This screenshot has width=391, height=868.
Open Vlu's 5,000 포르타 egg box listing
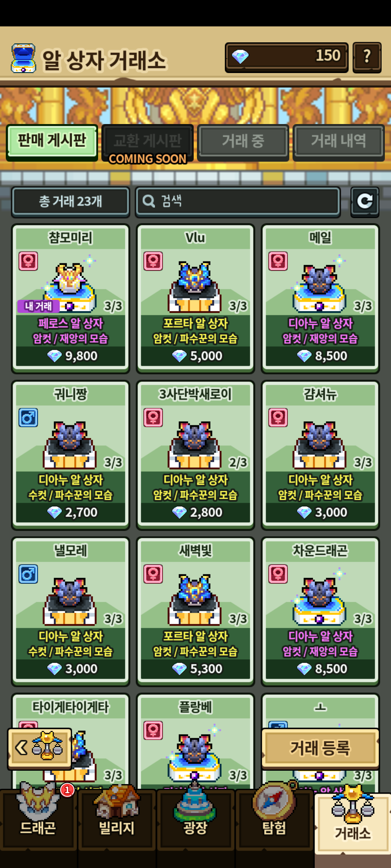click(195, 298)
